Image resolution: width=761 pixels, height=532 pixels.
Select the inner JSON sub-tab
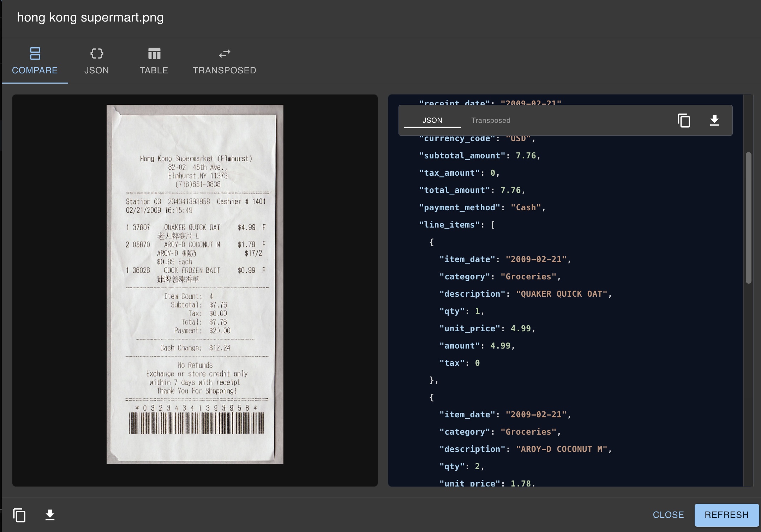click(432, 120)
